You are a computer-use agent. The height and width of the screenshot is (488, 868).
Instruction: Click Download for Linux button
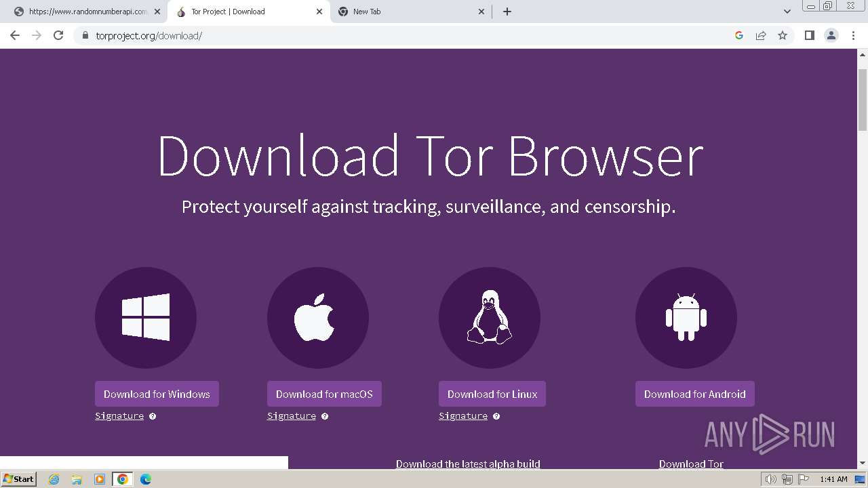click(492, 394)
